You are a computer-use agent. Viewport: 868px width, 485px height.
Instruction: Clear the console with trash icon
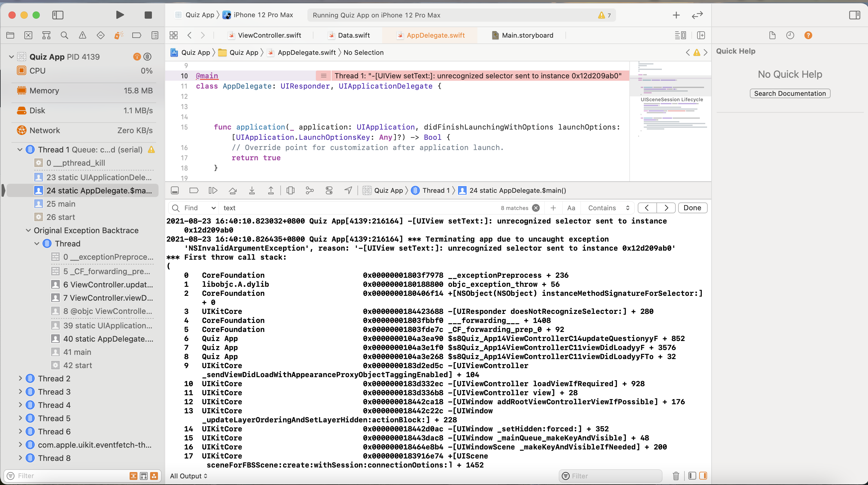point(676,476)
